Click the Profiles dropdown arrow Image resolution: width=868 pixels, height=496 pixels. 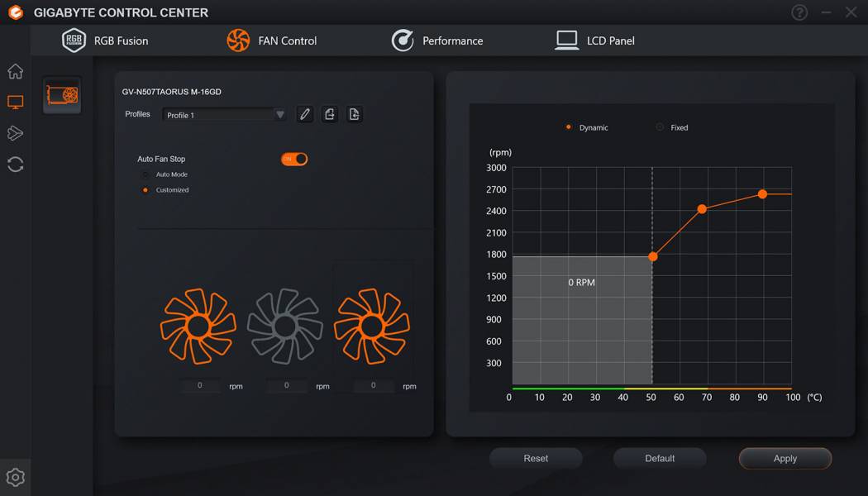(280, 115)
